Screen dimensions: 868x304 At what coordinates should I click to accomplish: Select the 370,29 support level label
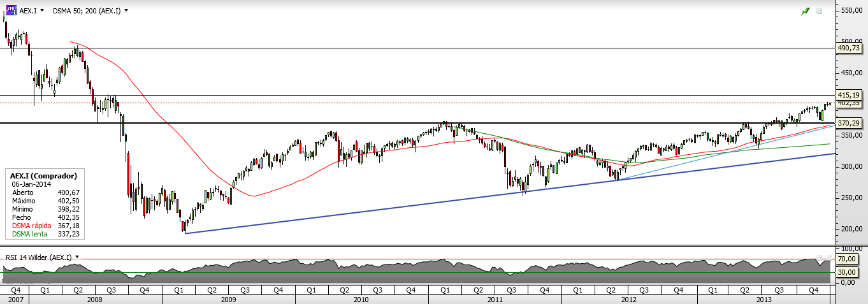849,123
